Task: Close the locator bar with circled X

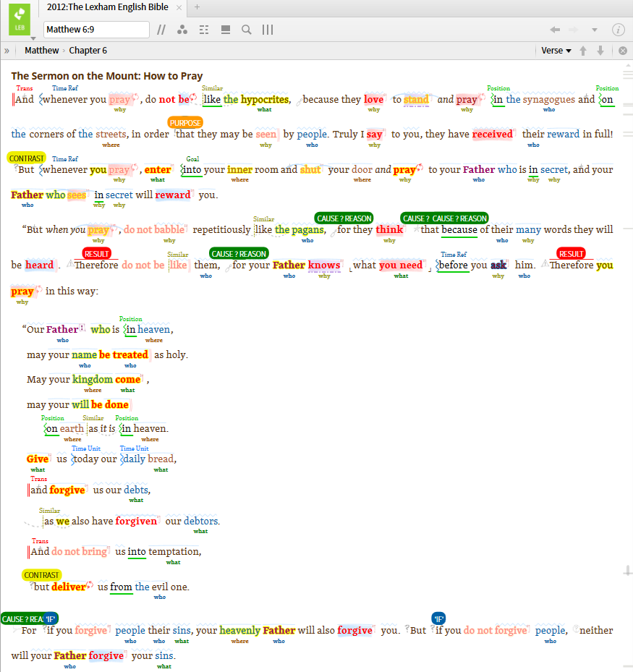Action: coord(623,51)
